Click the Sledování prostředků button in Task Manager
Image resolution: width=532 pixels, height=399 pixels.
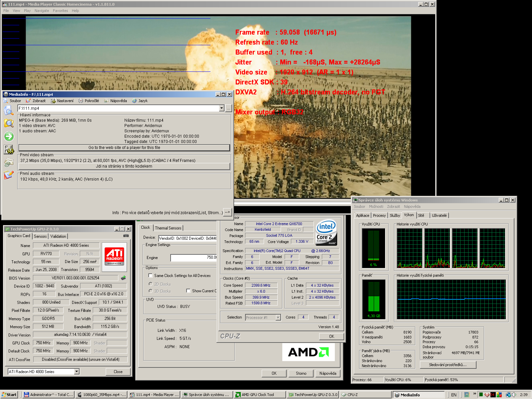[x=448, y=365]
